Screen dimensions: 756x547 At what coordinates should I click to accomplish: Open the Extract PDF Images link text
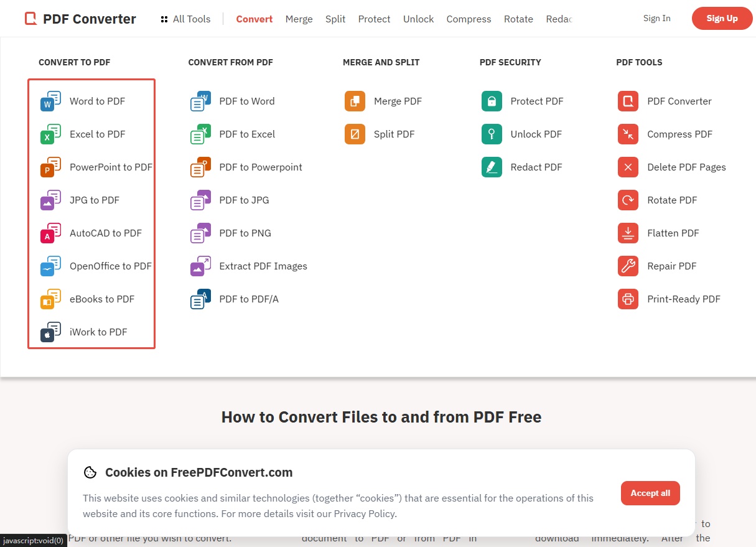coord(263,266)
